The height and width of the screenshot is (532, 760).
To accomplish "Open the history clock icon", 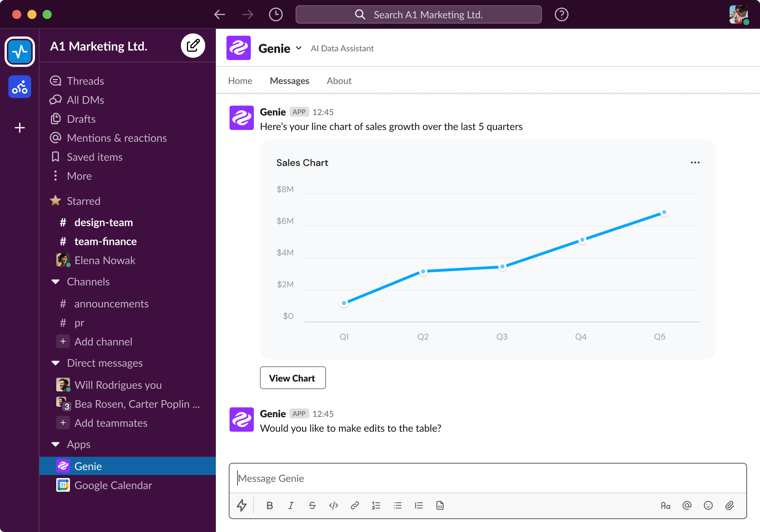I will pyautogui.click(x=275, y=15).
